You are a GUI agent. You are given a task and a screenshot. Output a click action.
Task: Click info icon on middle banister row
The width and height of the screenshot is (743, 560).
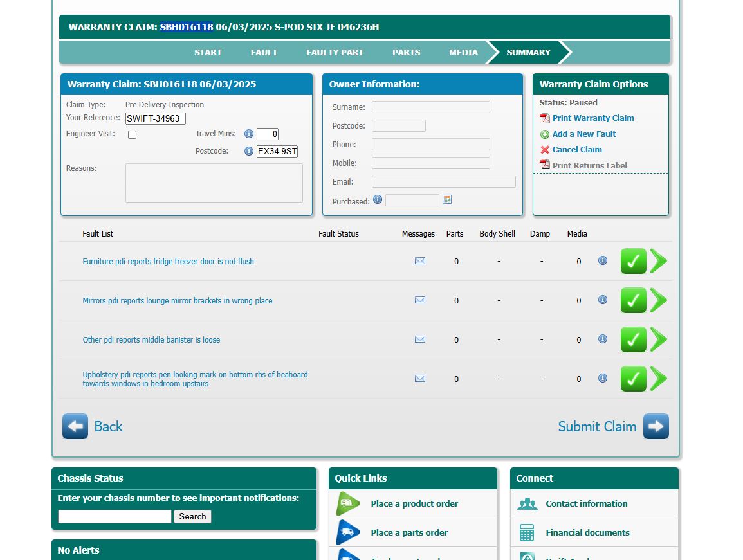pos(603,339)
